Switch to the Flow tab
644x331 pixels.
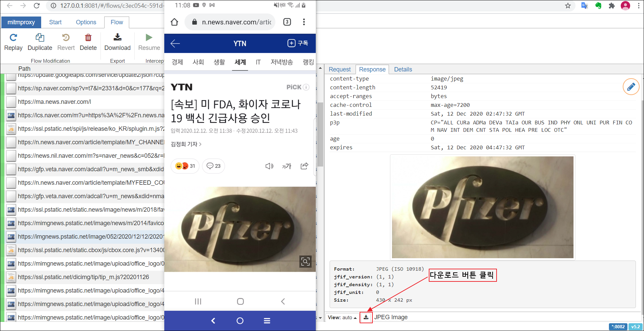(x=117, y=22)
